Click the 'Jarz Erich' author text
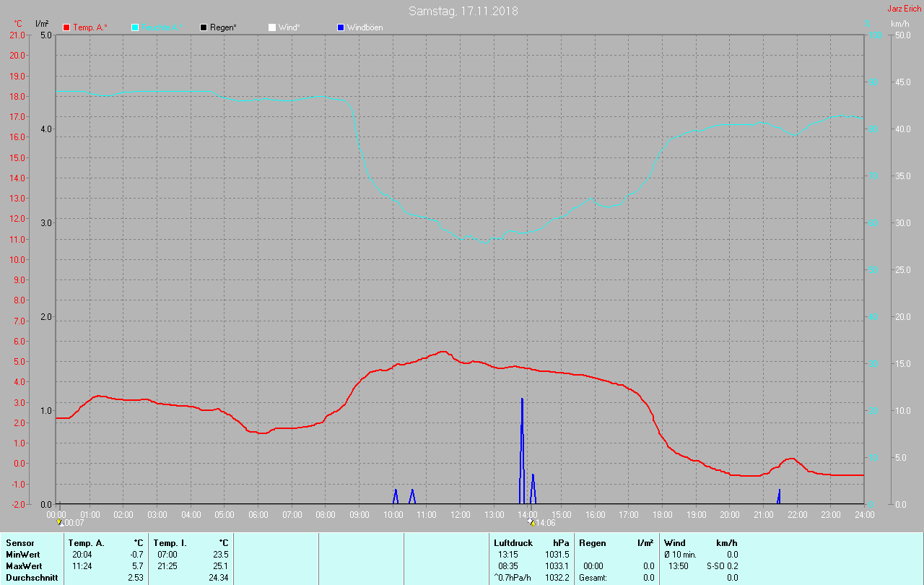 click(904, 9)
